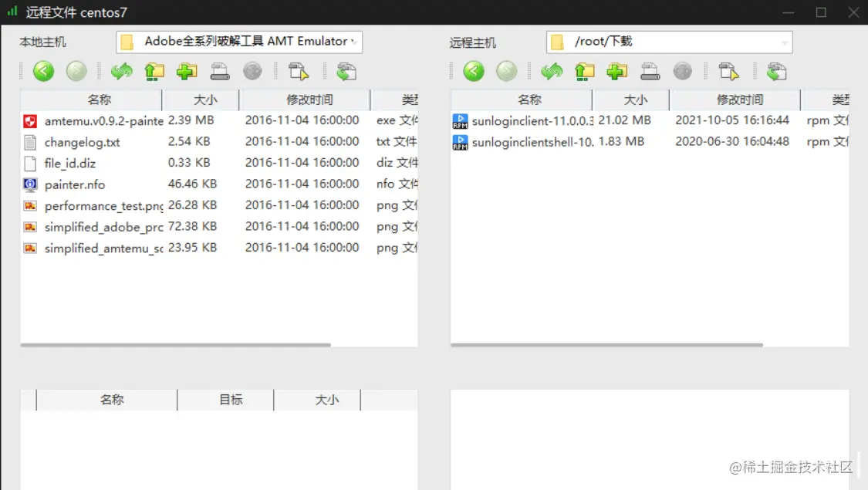Screen dimensions: 868x490
Task: Click folder icon in remote path box
Action: (x=557, y=42)
